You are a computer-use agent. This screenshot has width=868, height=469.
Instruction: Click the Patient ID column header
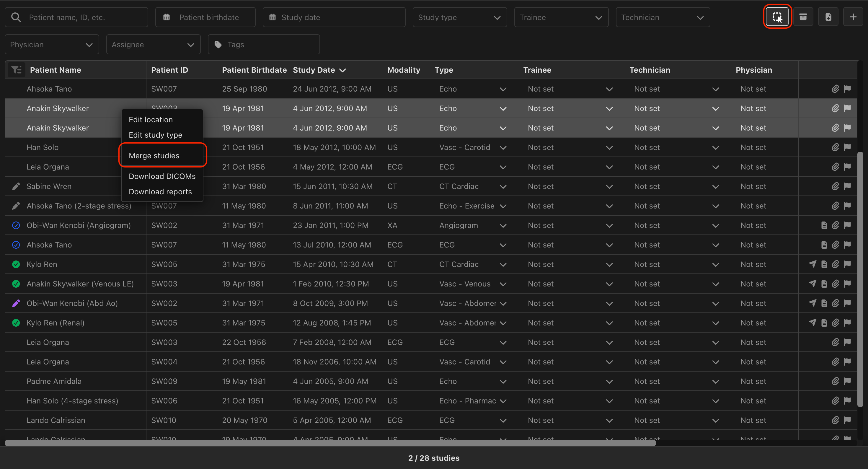(x=169, y=70)
